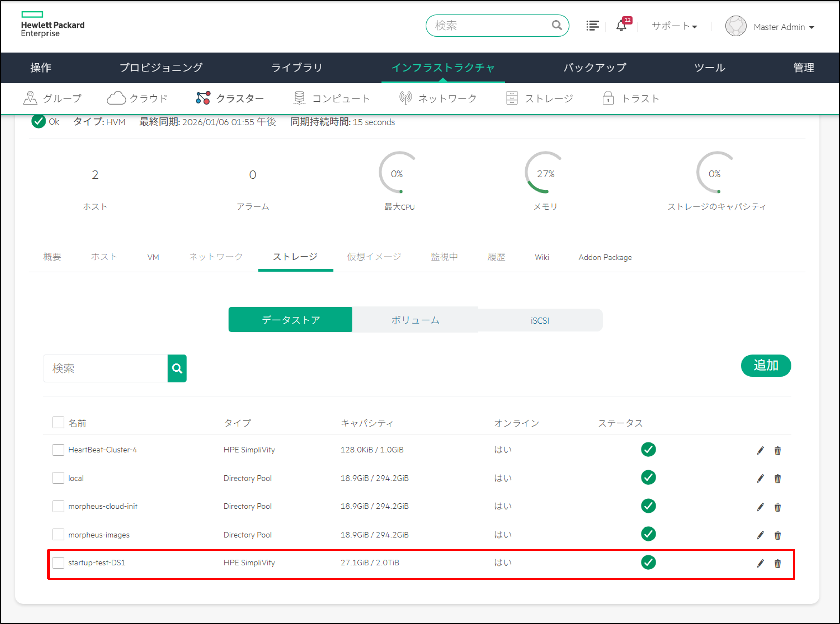The width and height of the screenshot is (840, 624).
Task: Click trash icon for morpheus-images row
Action: point(778,535)
